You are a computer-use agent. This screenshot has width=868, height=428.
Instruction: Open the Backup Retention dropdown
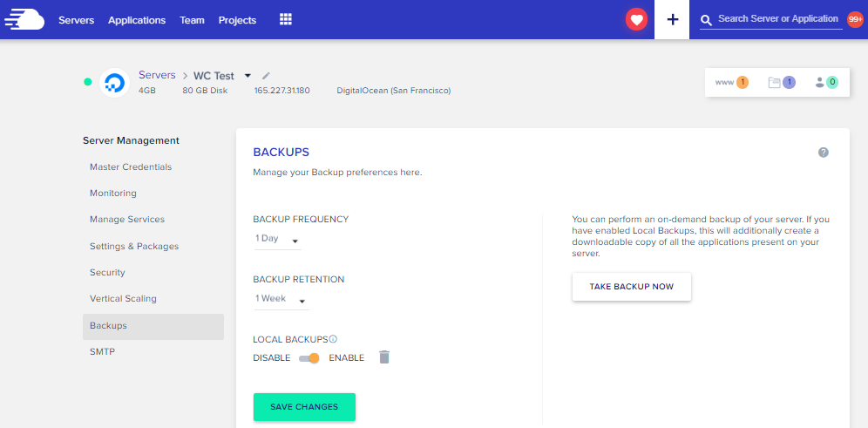[x=281, y=300]
